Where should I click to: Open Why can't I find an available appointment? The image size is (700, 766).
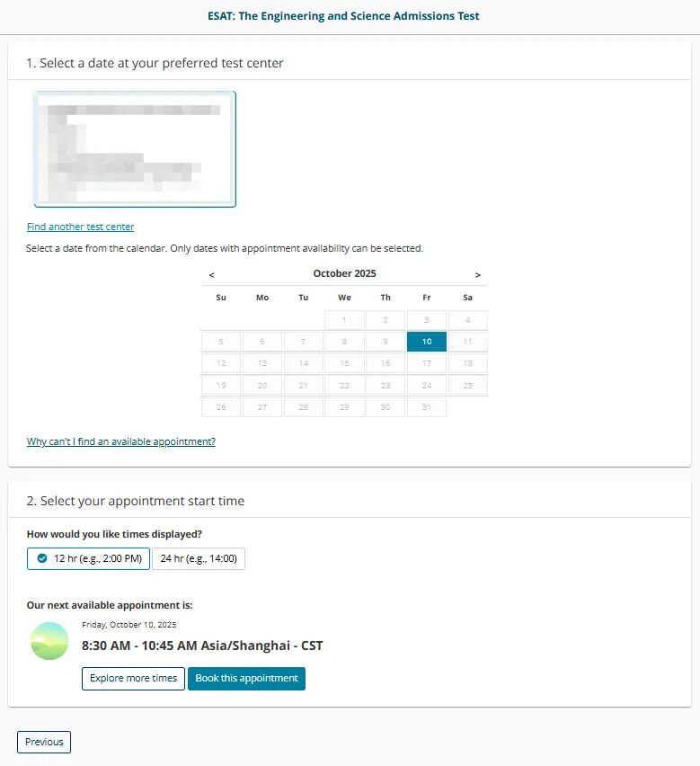[121, 441]
